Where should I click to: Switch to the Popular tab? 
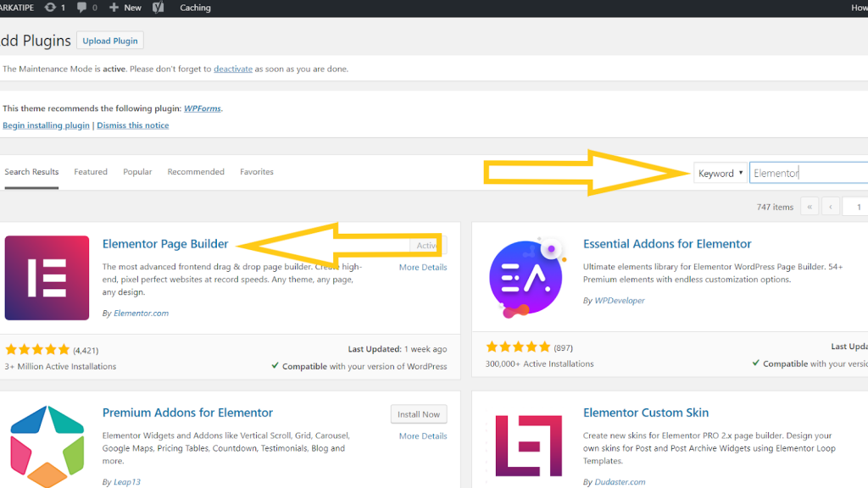(x=137, y=171)
